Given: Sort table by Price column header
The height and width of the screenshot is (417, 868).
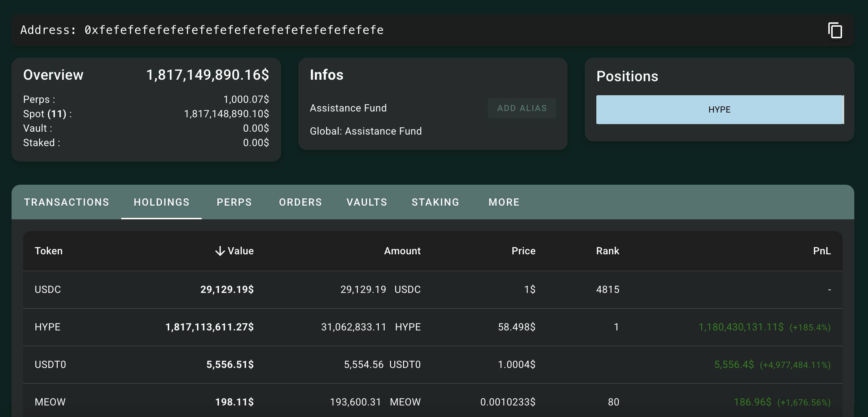Looking at the screenshot, I should click(x=523, y=251).
